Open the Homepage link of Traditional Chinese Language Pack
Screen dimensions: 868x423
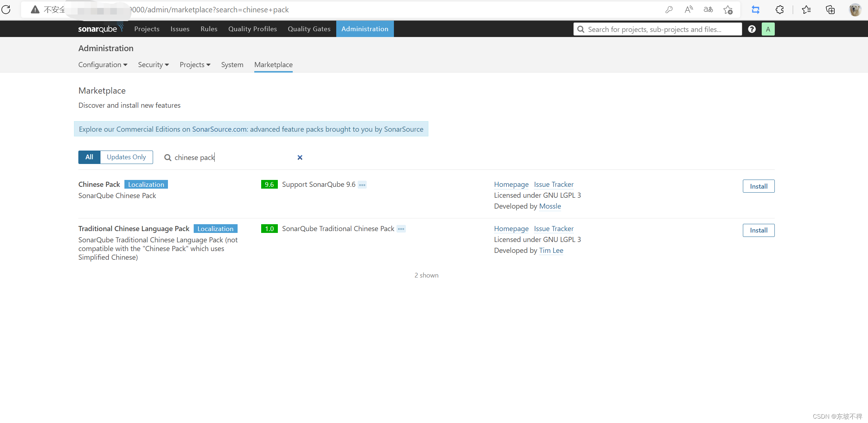pyautogui.click(x=511, y=229)
